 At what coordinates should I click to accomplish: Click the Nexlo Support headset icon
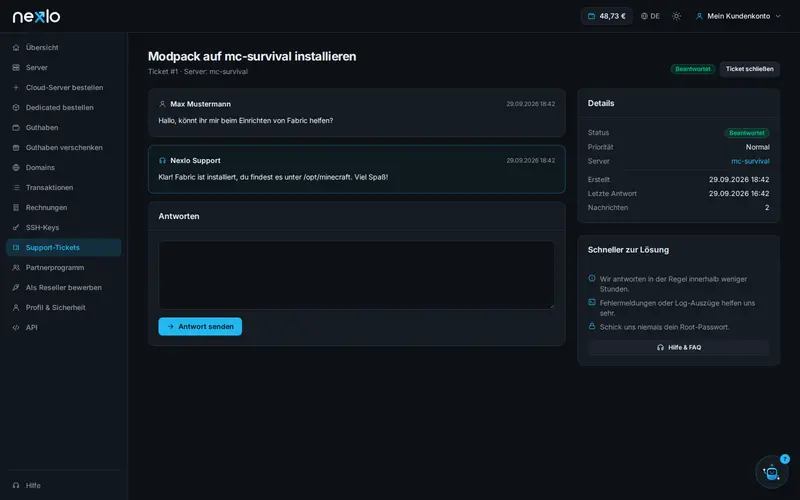click(162, 160)
